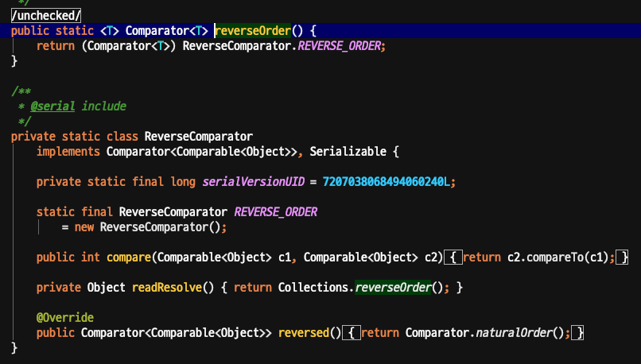This screenshot has width=641, height=364.
Task: Click ReverseComparator in the return cast line
Action: click(237, 46)
